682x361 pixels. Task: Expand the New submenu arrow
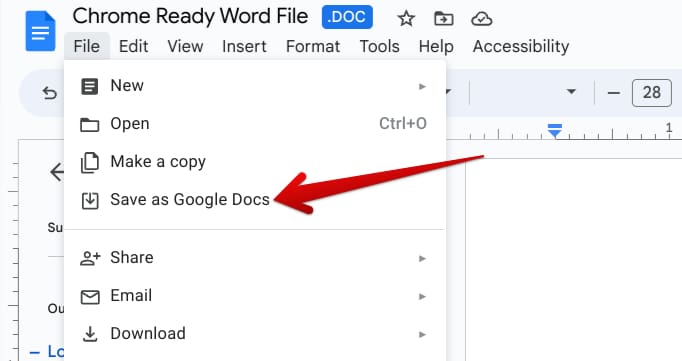(422, 87)
